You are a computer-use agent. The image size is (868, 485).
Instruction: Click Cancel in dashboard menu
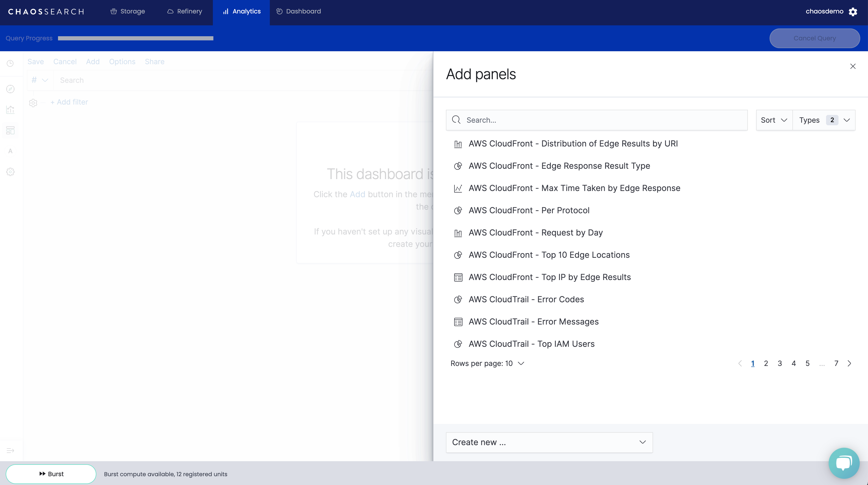pos(65,62)
